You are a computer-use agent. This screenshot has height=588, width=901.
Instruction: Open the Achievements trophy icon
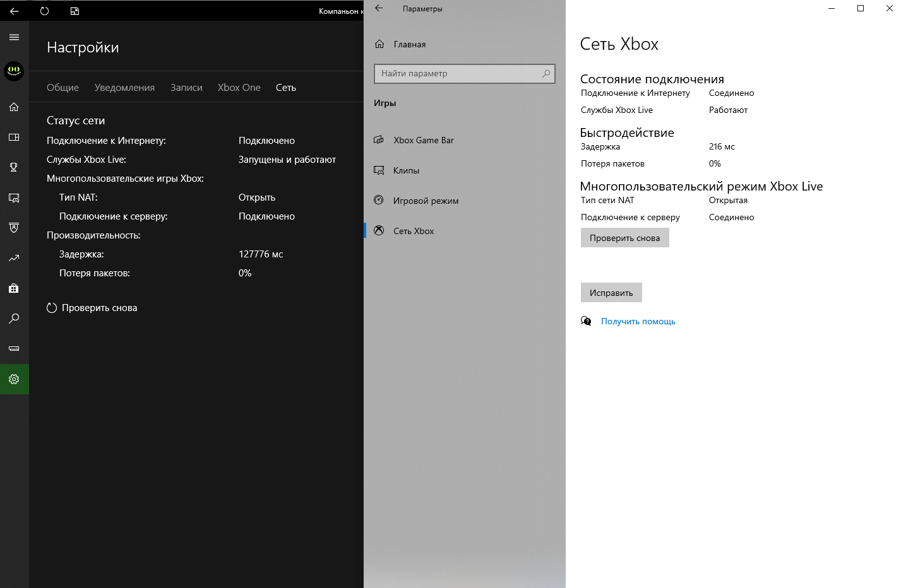click(14, 167)
